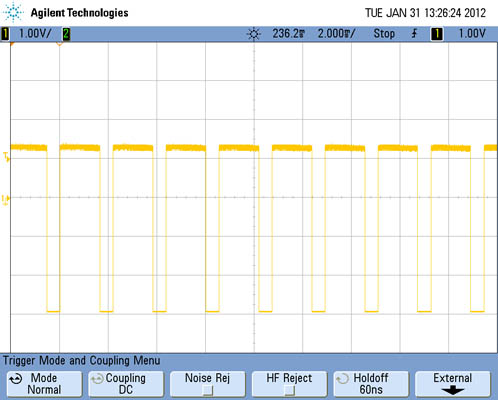
Task: Click the rising edge trigger slope icon
Action: click(414, 34)
